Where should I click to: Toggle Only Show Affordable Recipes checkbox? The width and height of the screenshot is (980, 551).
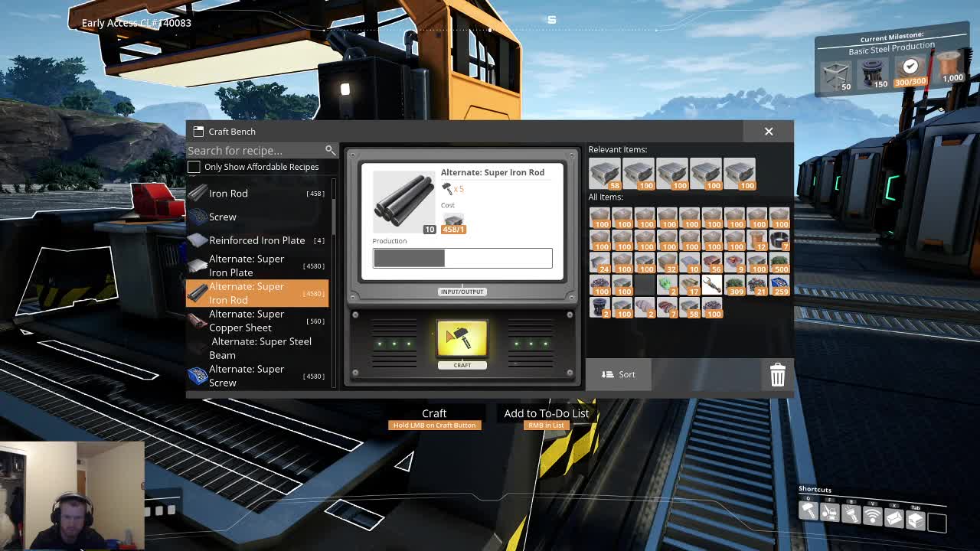(194, 167)
